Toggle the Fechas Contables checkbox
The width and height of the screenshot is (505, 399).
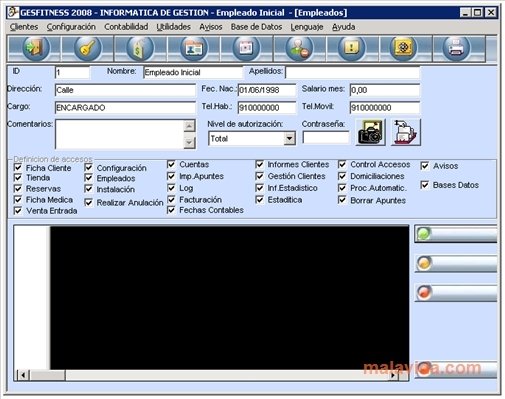(171, 210)
